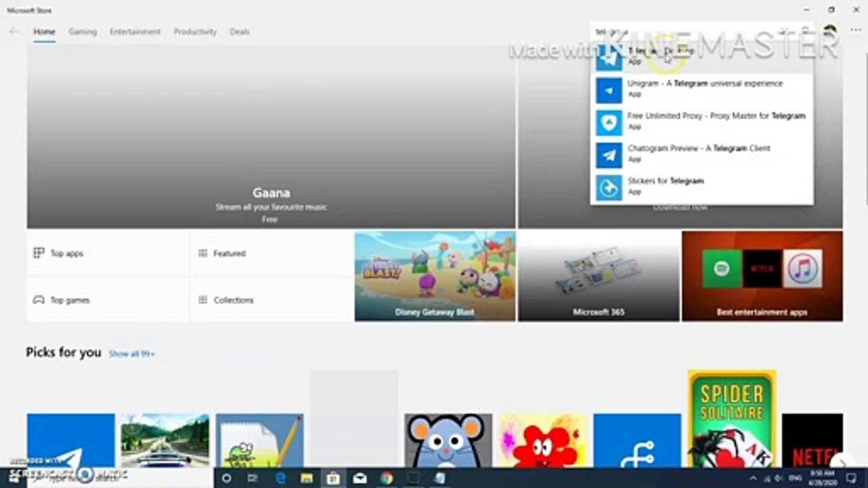
Task: Open the Collections tile
Action: (x=271, y=300)
